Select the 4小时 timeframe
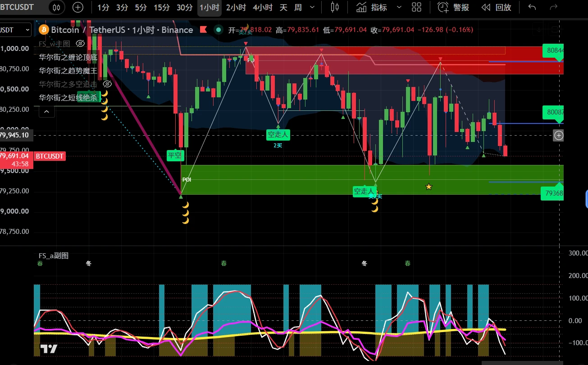The image size is (588, 365). click(263, 7)
